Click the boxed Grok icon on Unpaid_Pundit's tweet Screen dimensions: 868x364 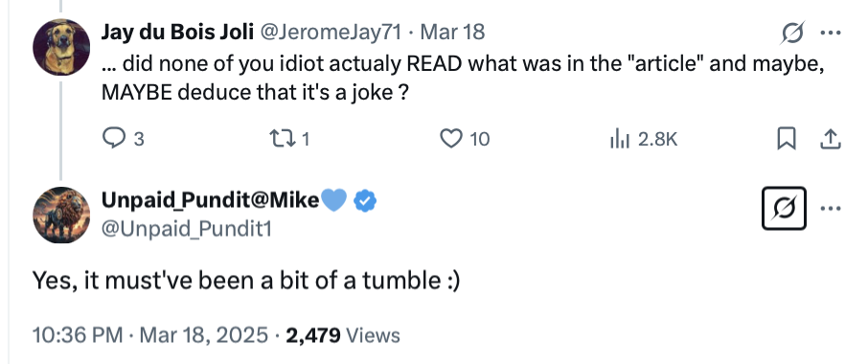click(x=784, y=209)
